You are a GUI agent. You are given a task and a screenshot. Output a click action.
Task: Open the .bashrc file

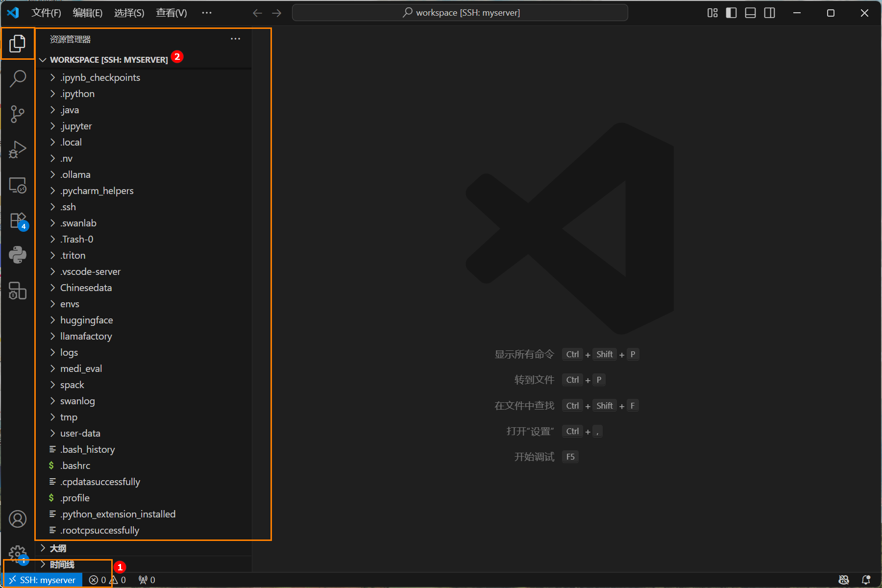pos(75,465)
